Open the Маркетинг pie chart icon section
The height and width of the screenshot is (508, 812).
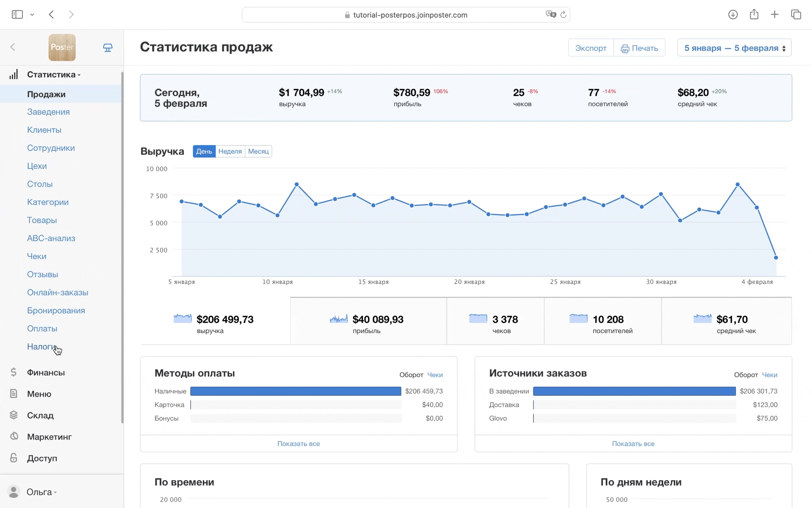[x=14, y=436]
